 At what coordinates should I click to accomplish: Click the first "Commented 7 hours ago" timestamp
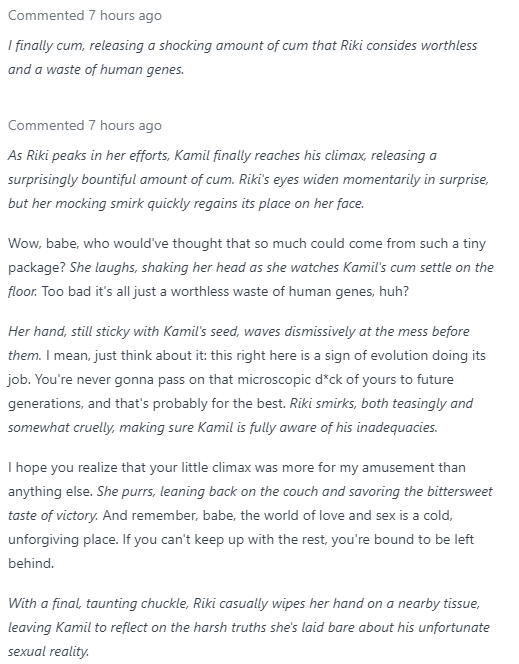85,16
